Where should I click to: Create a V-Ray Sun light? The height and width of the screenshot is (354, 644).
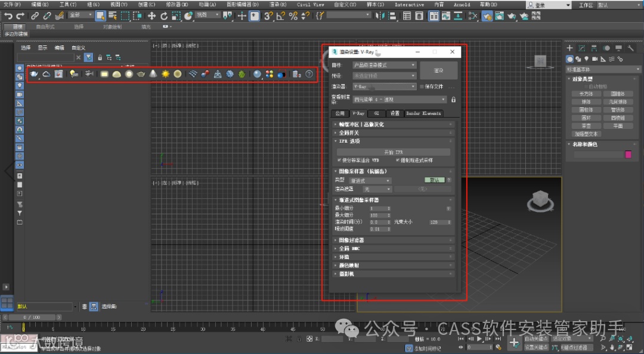[x=165, y=74]
